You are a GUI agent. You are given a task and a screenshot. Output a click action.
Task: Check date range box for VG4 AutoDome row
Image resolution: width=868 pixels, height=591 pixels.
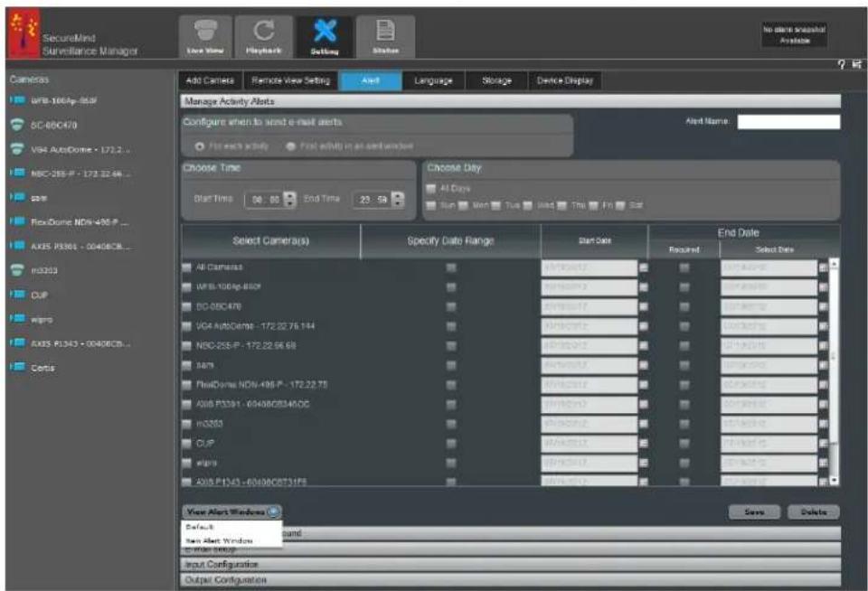coord(451,326)
